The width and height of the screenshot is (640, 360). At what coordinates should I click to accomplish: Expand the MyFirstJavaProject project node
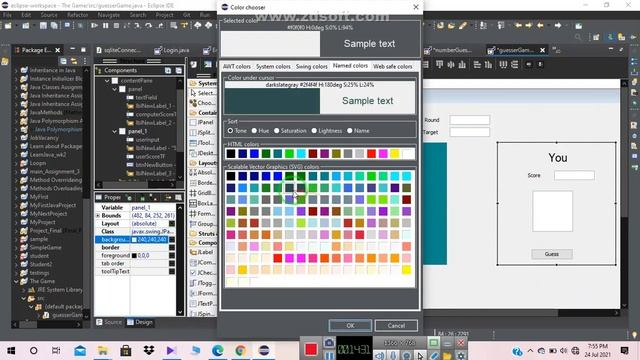click(16, 205)
